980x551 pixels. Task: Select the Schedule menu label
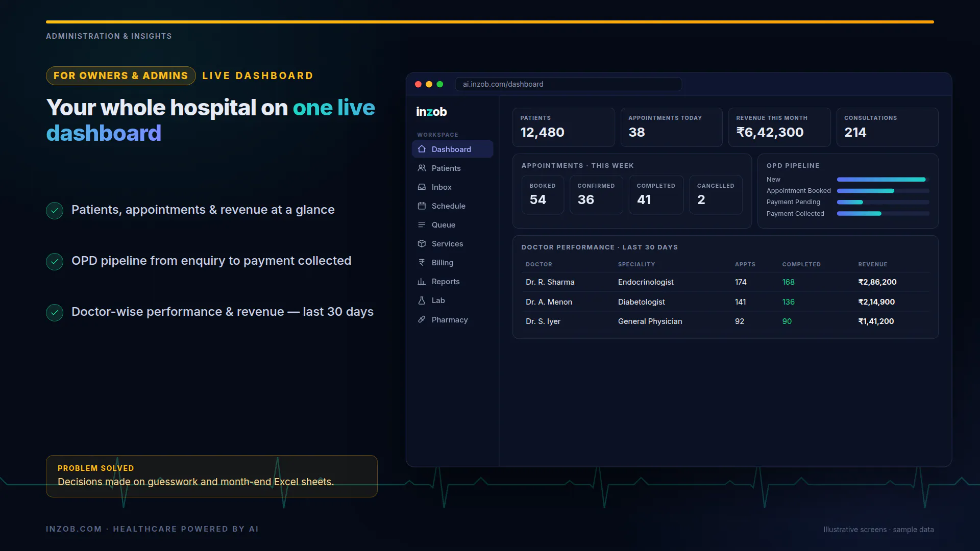click(449, 206)
